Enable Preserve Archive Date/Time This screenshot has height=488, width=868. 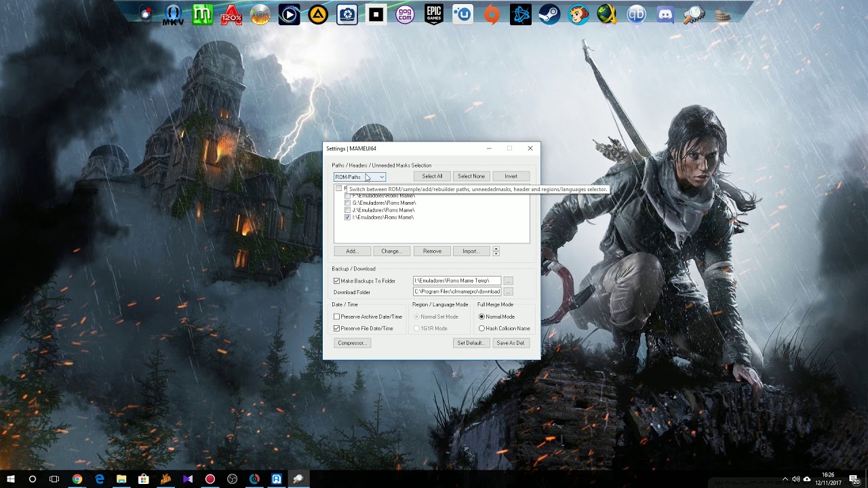pyautogui.click(x=336, y=317)
